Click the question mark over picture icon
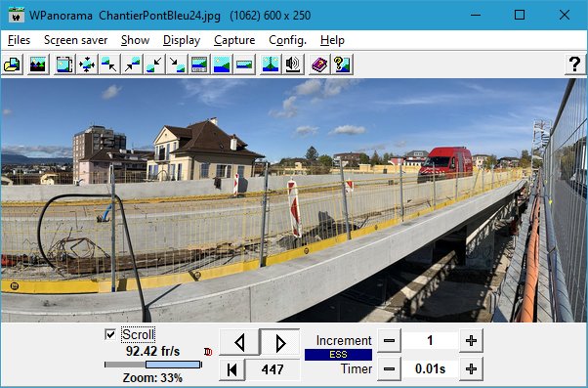This screenshot has width=588, height=388. coord(342,65)
